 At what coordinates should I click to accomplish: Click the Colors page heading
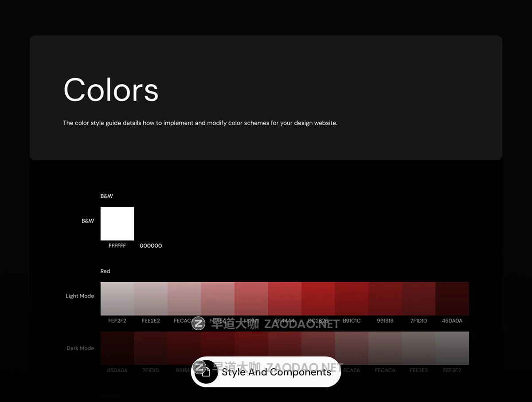click(x=111, y=90)
